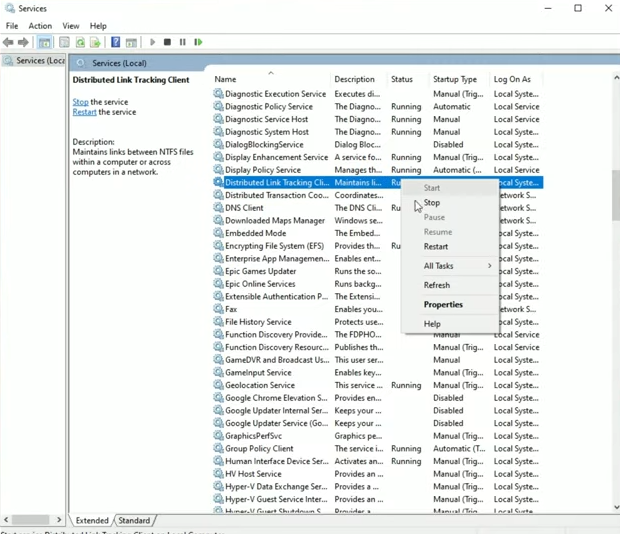Click the Show/Hide Console Tree toolbar icon
Viewport: 620px width, 534px height.
45,43
